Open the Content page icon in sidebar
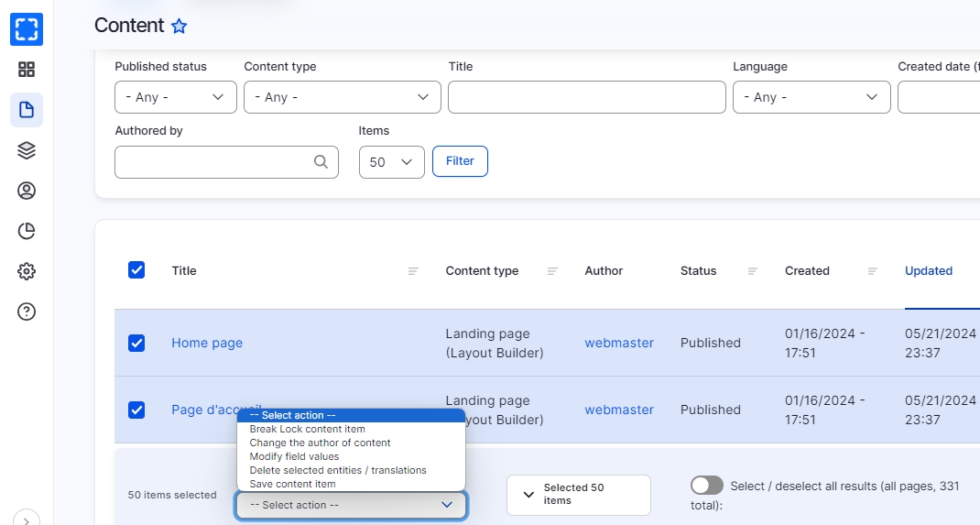980x525 pixels. click(x=27, y=110)
